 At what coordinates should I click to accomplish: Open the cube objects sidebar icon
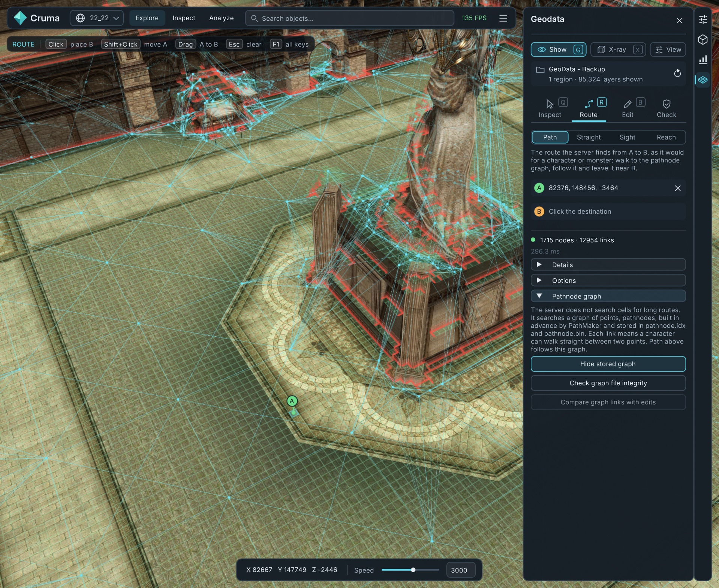click(x=703, y=40)
